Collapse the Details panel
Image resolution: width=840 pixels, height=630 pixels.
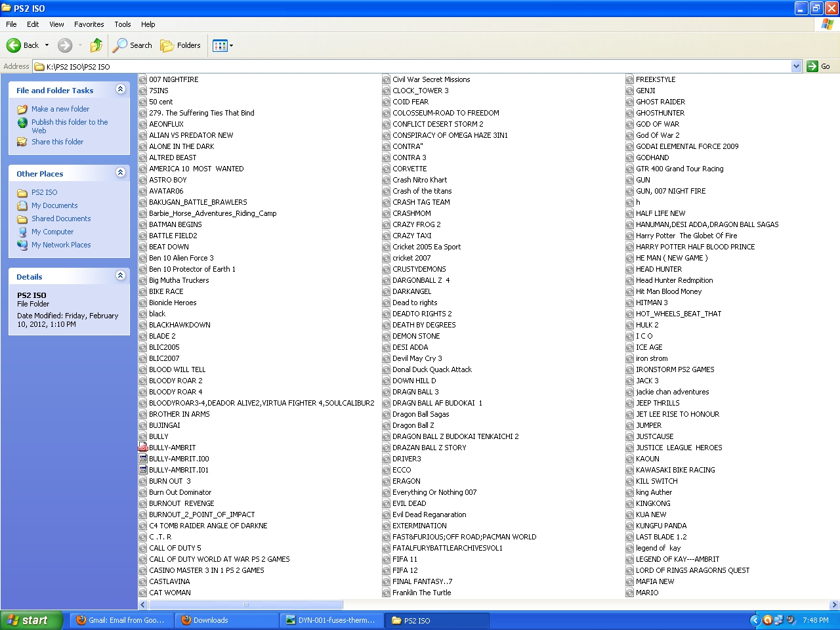[x=120, y=276]
